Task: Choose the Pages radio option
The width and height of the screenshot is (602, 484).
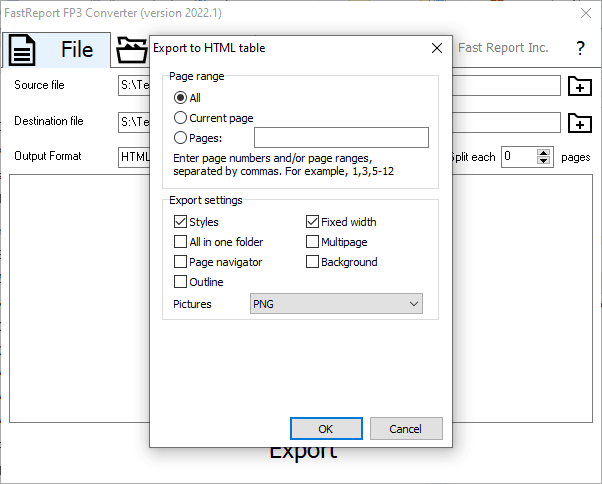Action: click(x=180, y=138)
